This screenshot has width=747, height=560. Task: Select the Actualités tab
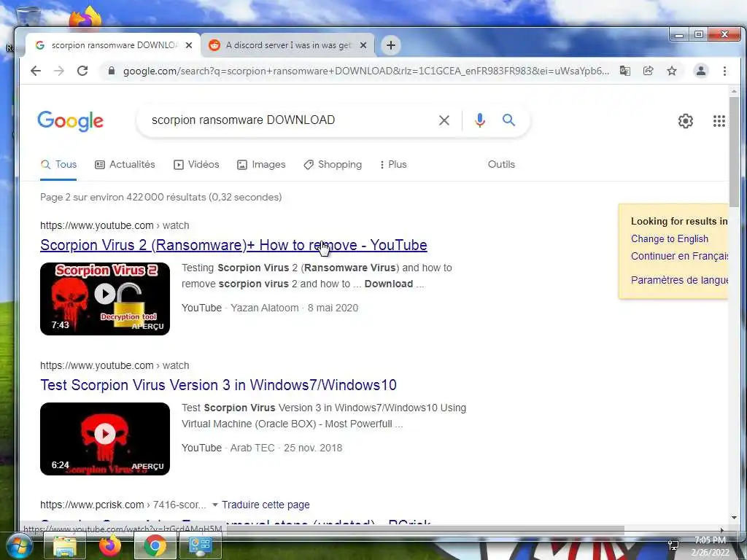pyautogui.click(x=125, y=164)
